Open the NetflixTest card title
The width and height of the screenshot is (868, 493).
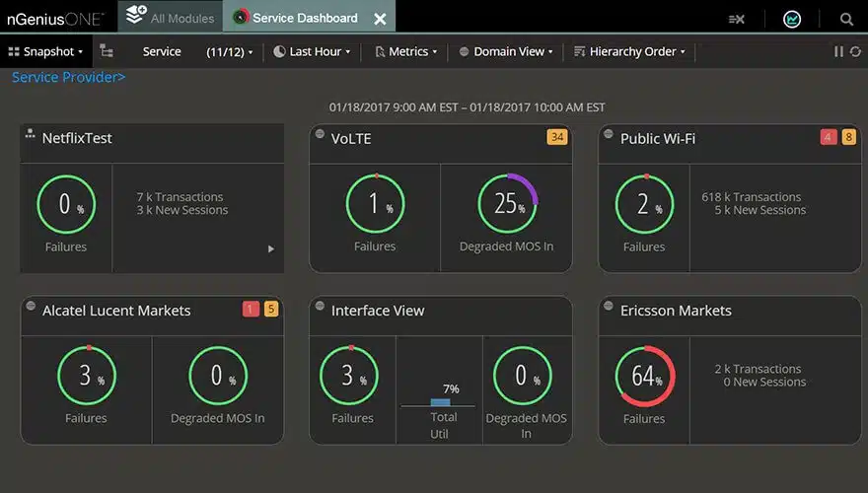click(77, 138)
